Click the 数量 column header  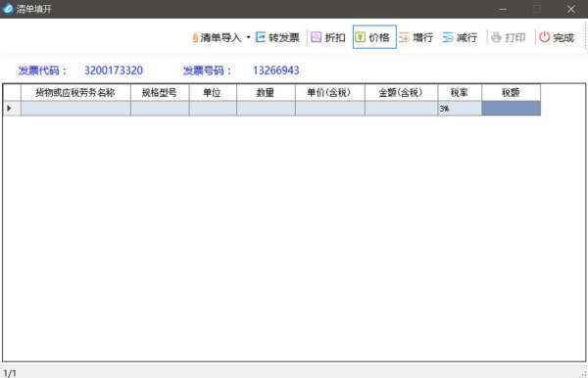266,92
